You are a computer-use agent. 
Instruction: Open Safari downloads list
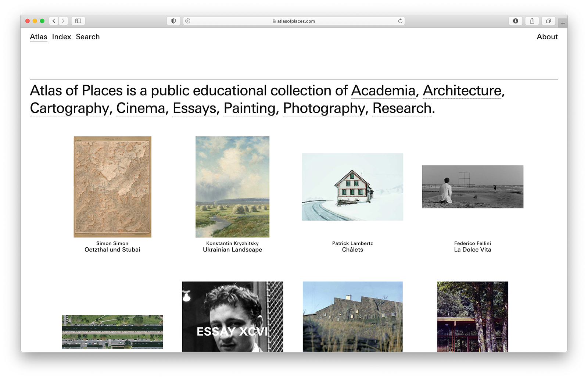coord(516,21)
